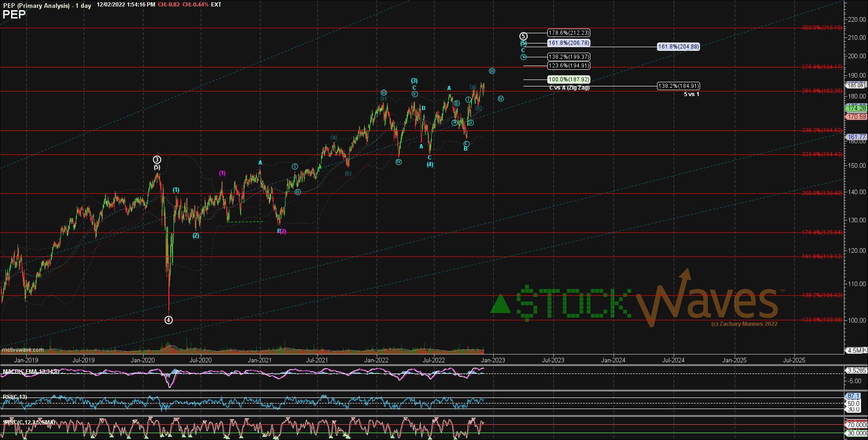Click the 100.00 price axis tick

pyautogui.click(x=856, y=320)
